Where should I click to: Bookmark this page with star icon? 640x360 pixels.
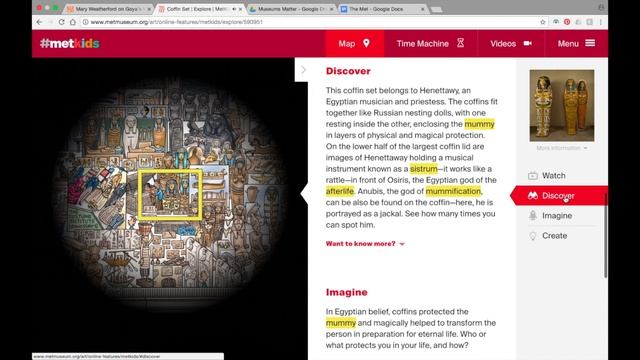tap(542, 22)
